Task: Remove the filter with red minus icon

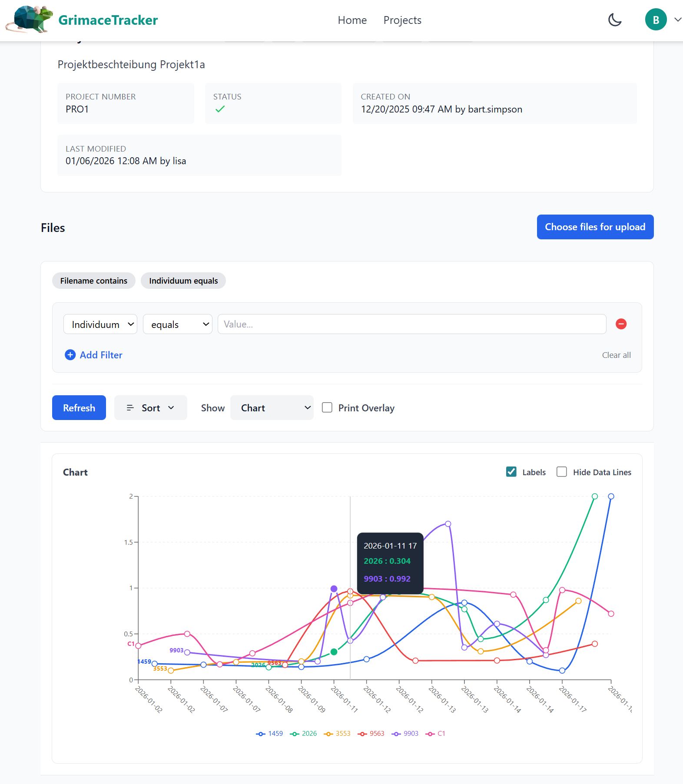Action: pos(621,324)
